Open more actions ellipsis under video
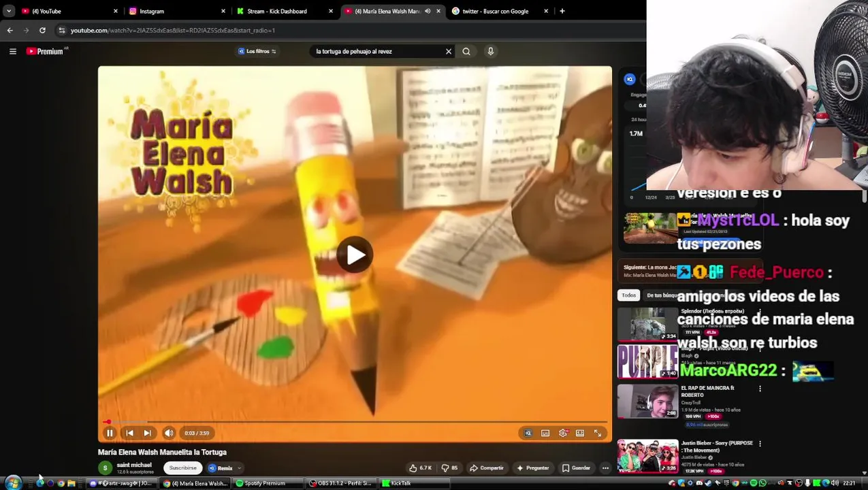 [605, 468]
